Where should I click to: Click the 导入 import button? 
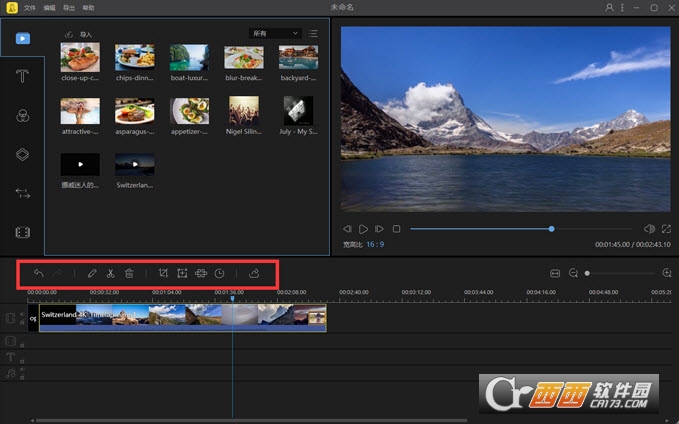pyautogui.click(x=78, y=34)
